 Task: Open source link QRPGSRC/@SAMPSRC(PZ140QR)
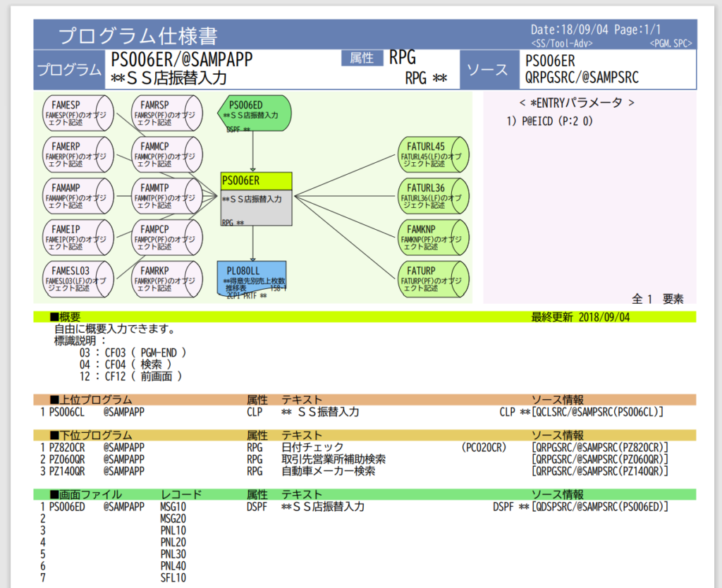599,471
